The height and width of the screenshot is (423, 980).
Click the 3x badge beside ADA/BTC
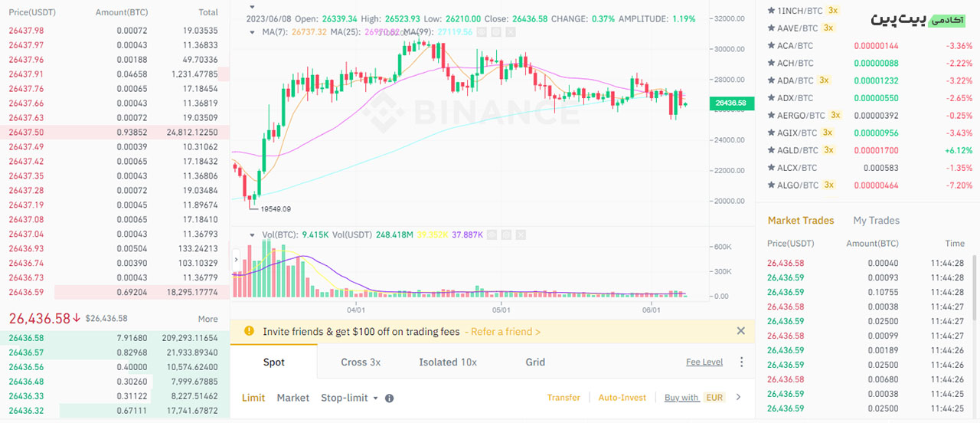(x=824, y=80)
